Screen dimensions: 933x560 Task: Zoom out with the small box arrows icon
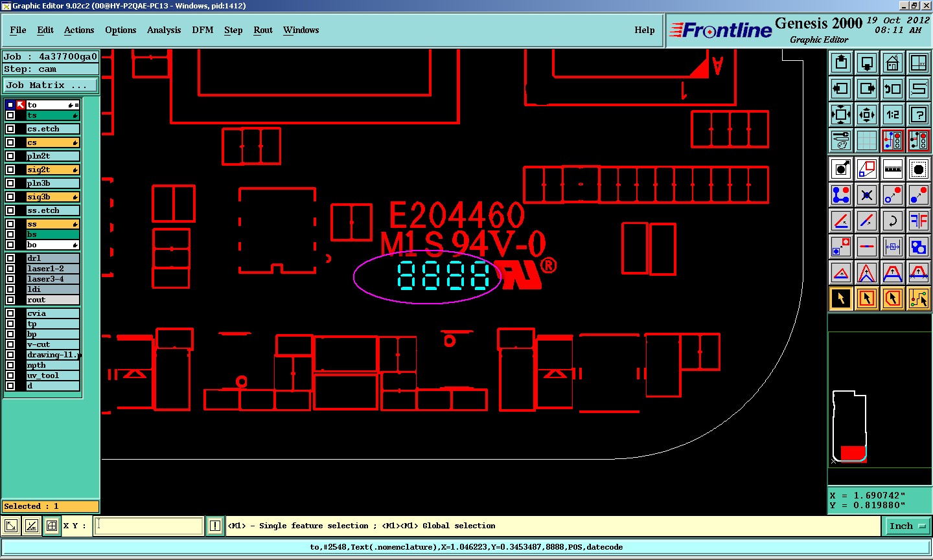click(x=867, y=115)
